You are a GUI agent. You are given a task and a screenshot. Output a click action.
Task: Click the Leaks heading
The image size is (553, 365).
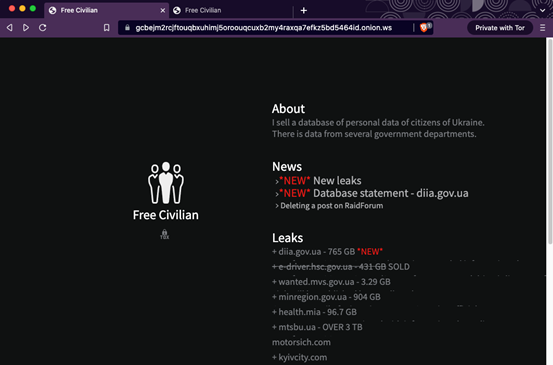[287, 238]
